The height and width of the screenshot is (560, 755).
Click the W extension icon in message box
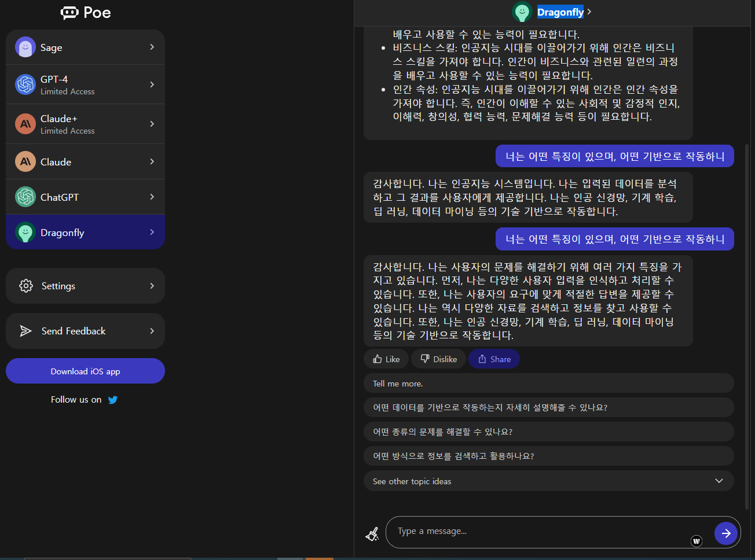point(697,541)
